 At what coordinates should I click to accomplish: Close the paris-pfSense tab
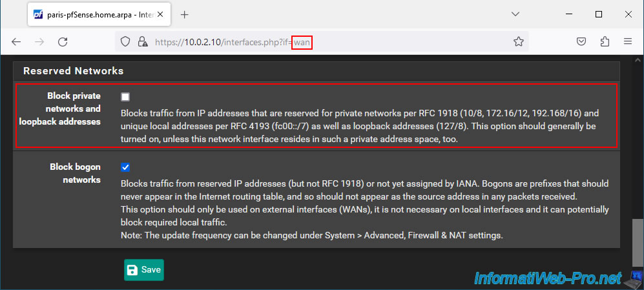pyautogui.click(x=160, y=15)
